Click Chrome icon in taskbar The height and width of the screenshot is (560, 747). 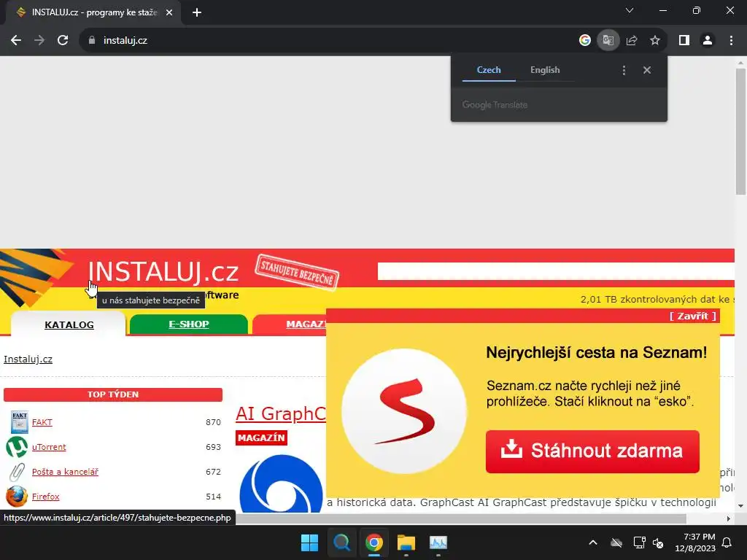(374, 542)
